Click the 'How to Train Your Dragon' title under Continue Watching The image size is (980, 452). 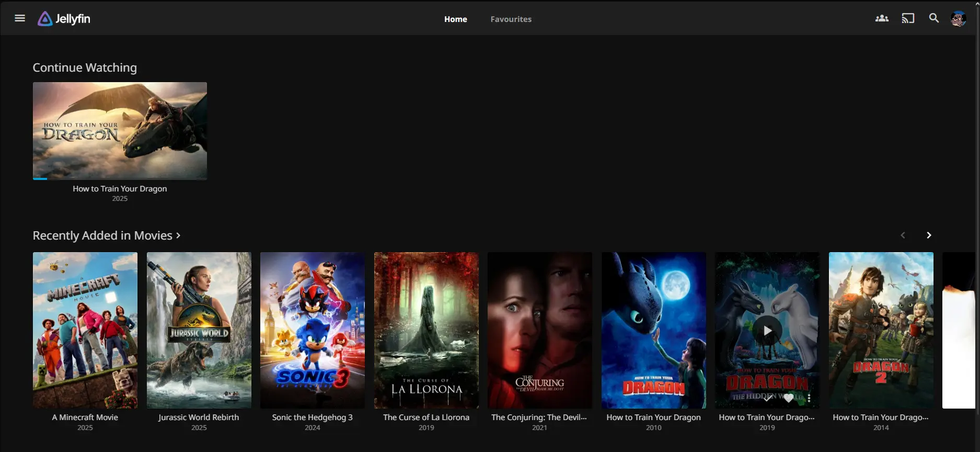pyautogui.click(x=120, y=189)
